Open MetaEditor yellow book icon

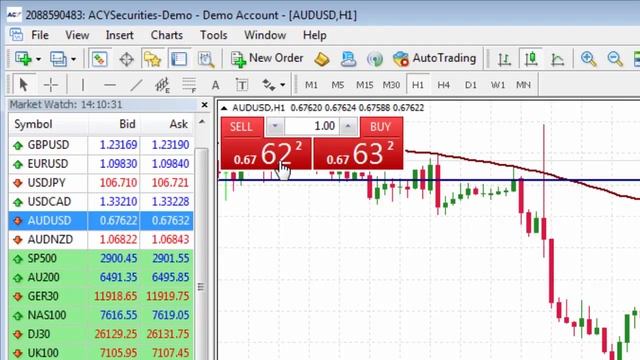(x=322, y=59)
